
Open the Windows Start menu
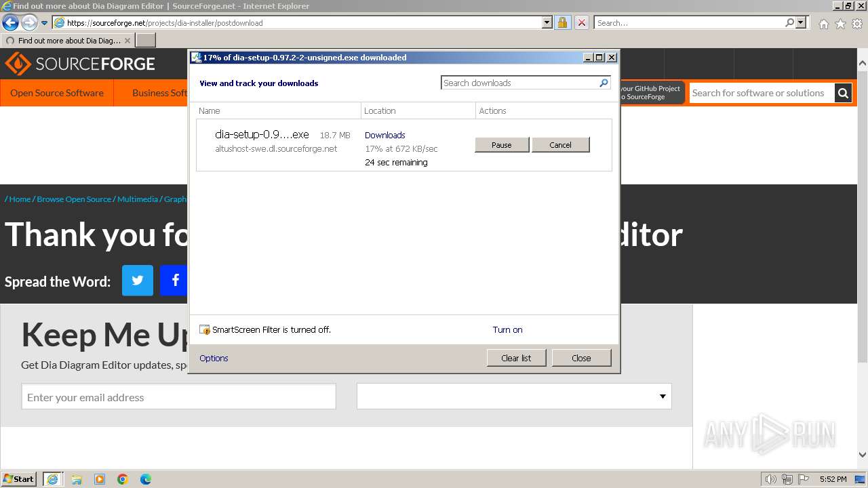(19, 479)
